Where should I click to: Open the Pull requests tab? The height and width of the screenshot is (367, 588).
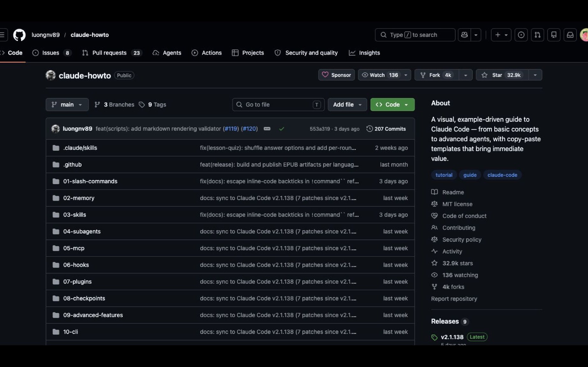pyautogui.click(x=112, y=53)
